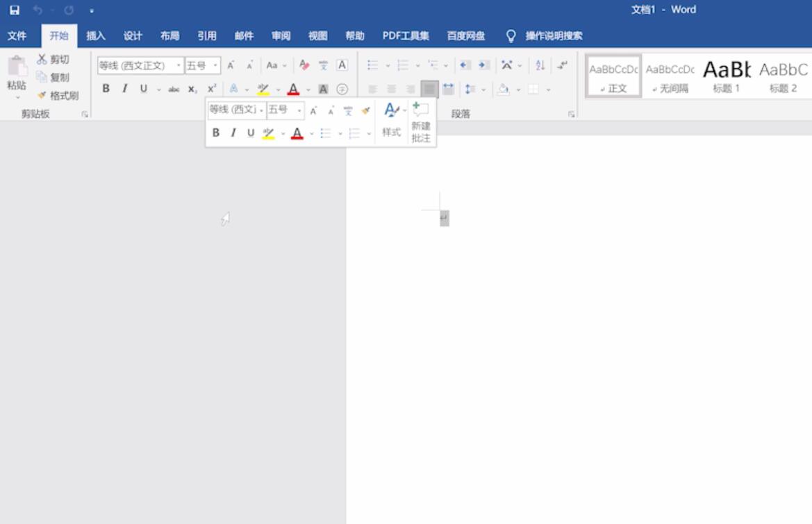This screenshot has height=524, width=812.
Task: Click the Redo icon in quick access
Action: [x=69, y=10]
